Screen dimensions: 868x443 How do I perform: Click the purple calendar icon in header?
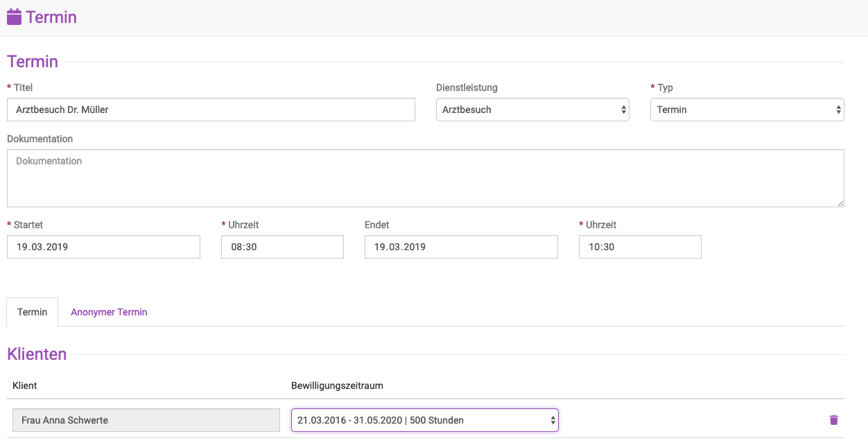14,17
